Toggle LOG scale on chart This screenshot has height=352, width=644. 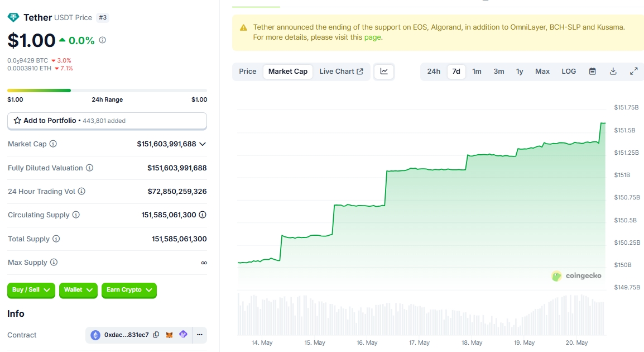click(x=569, y=71)
